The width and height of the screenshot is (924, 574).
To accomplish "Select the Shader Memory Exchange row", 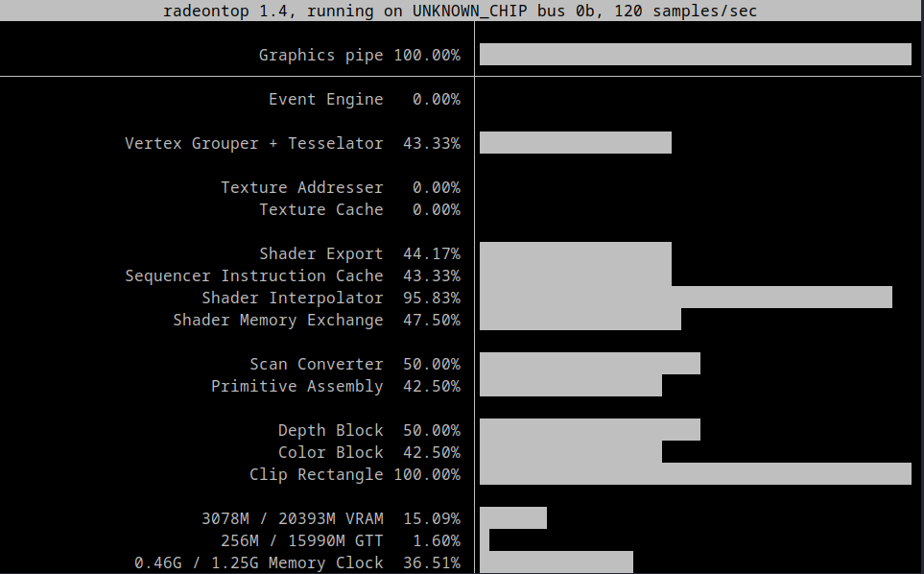I will (278, 320).
